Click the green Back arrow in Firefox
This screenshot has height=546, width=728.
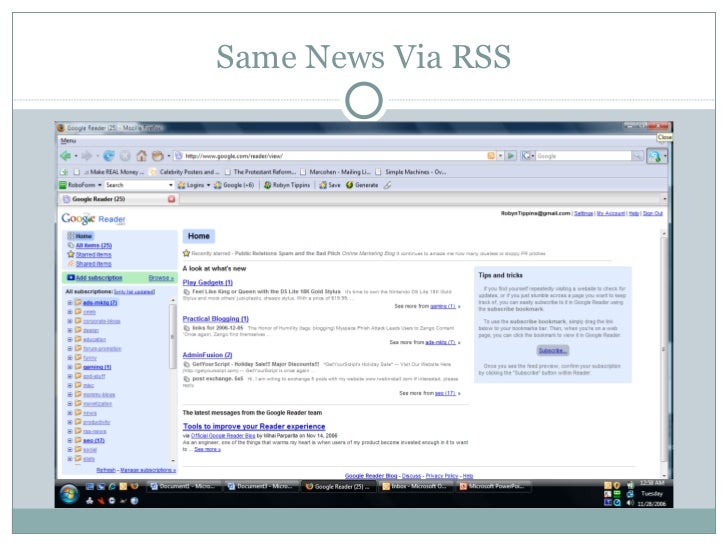pos(65,156)
